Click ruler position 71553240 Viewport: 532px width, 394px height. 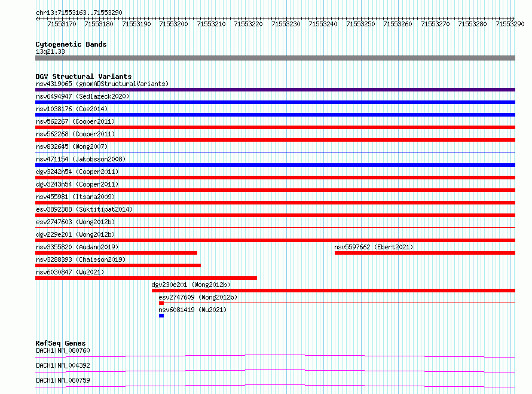pyautogui.click(x=323, y=24)
